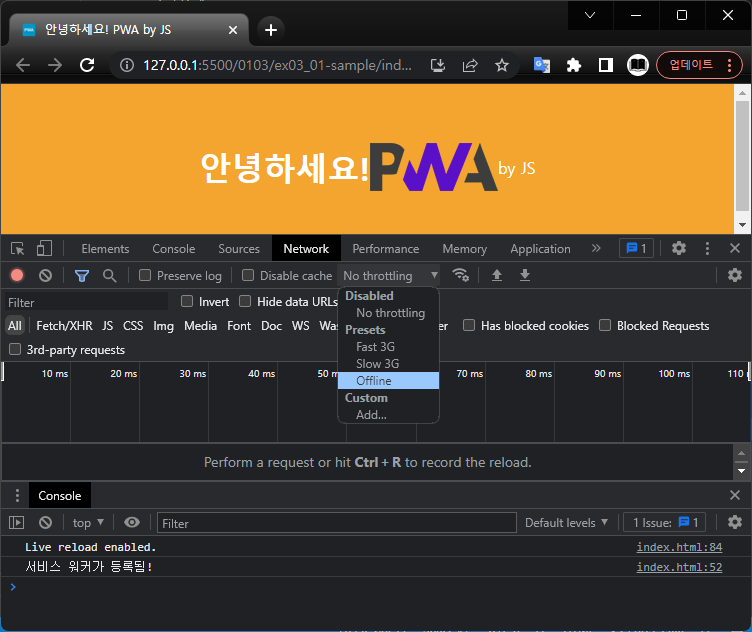
Task: Open the profile avatar in the toolbar
Action: pyautogui.click(x=638, y=65)
